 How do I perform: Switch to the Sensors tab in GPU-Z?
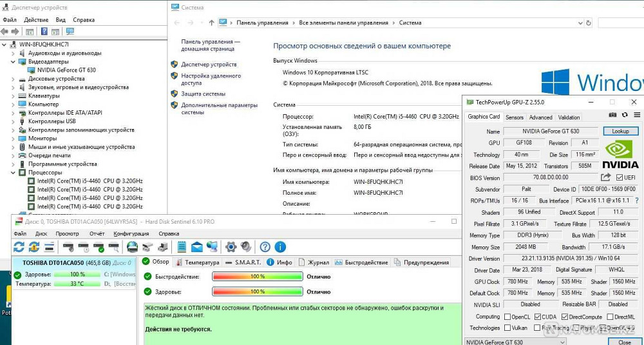click(x=514, y=117)
